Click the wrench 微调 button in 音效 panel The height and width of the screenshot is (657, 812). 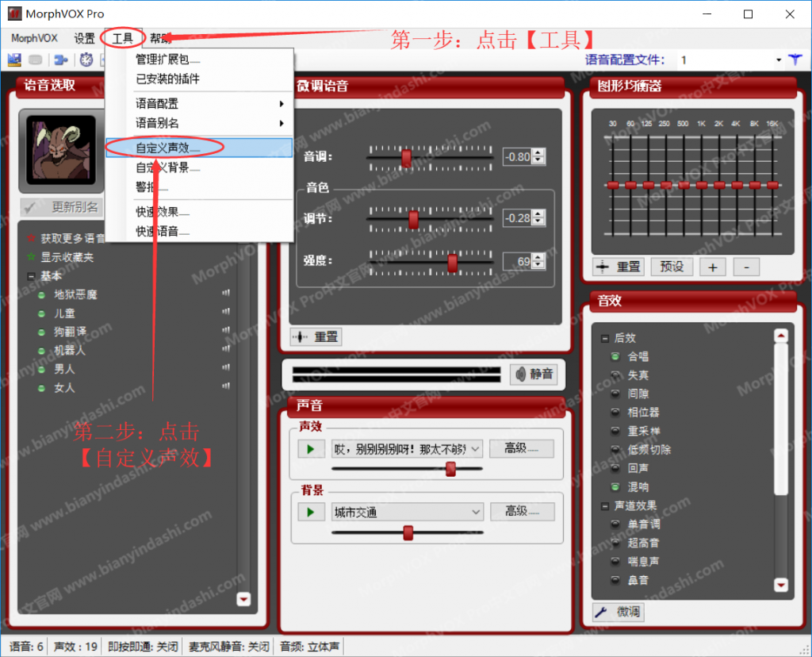619,612
